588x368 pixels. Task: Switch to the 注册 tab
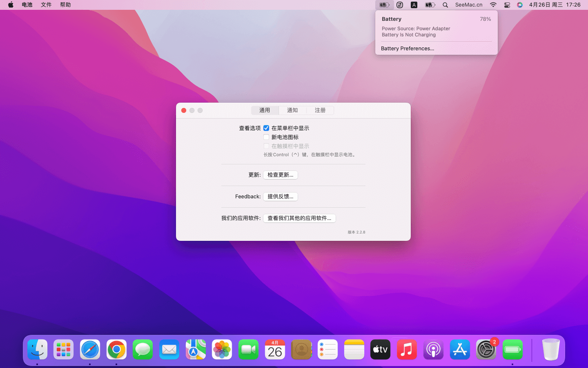(x=320, y=110)
